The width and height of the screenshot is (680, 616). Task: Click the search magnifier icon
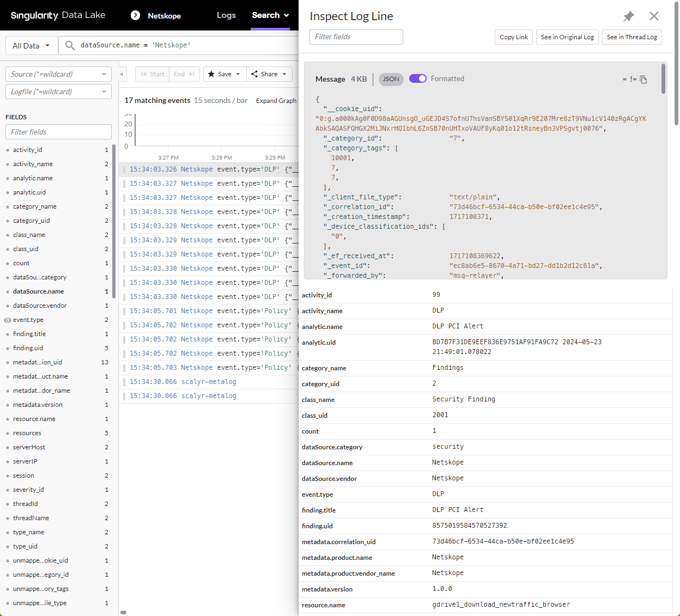pos(70,45)
